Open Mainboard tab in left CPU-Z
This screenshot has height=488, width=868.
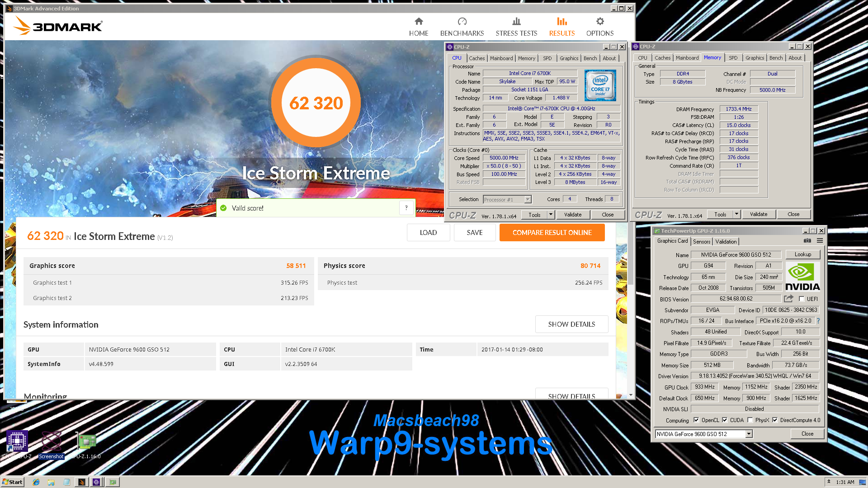(x=501, y=58)
